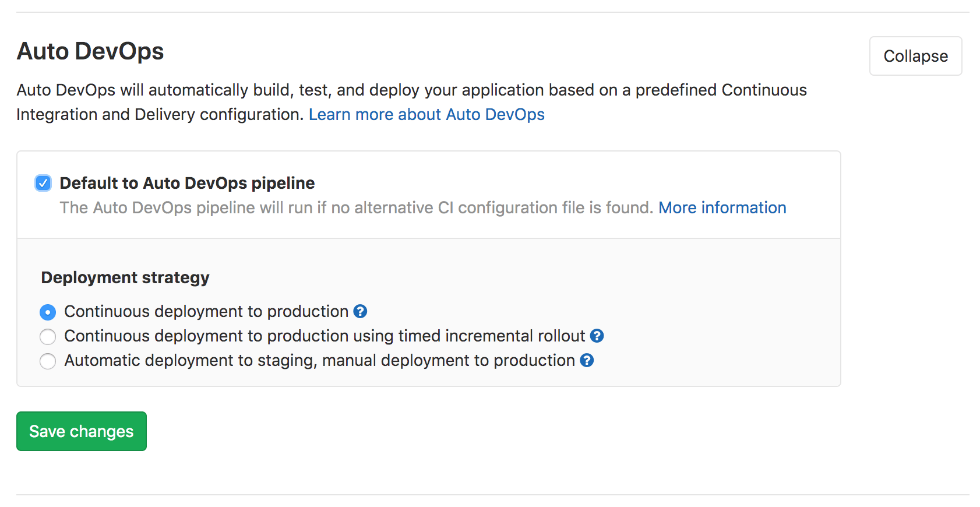Click the Auto DevOps section heading
Viewport: 980px width, 507px height.
90,51
